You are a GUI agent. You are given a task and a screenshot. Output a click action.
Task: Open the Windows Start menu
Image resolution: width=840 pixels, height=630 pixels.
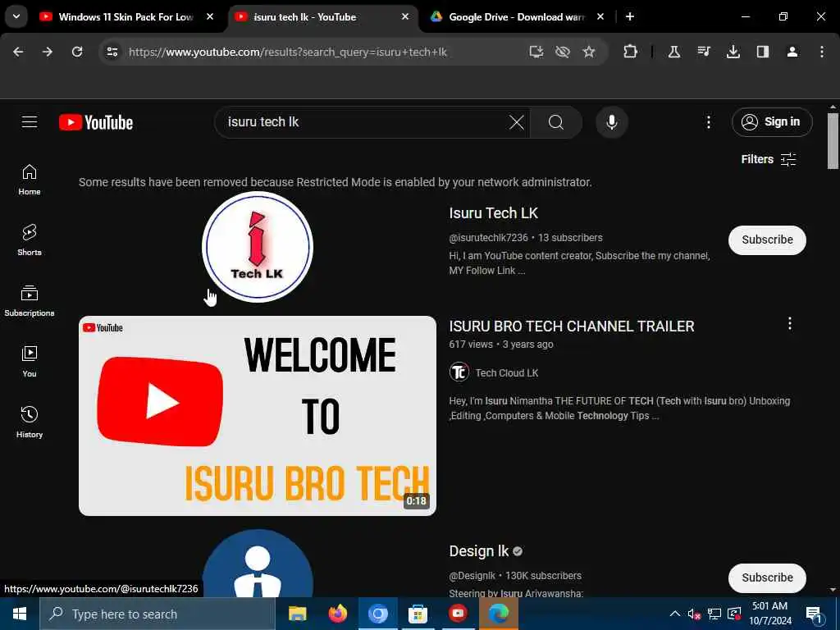coord(20,614)
